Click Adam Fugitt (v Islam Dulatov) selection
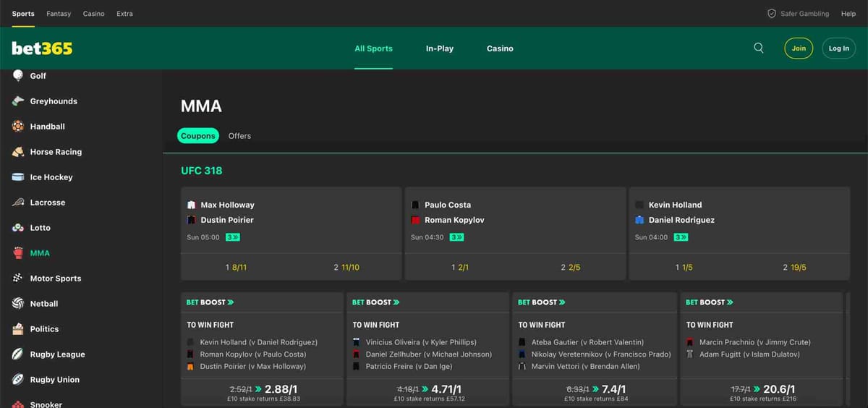This screenshot has width=868, height=408. (x=749, y=354)
